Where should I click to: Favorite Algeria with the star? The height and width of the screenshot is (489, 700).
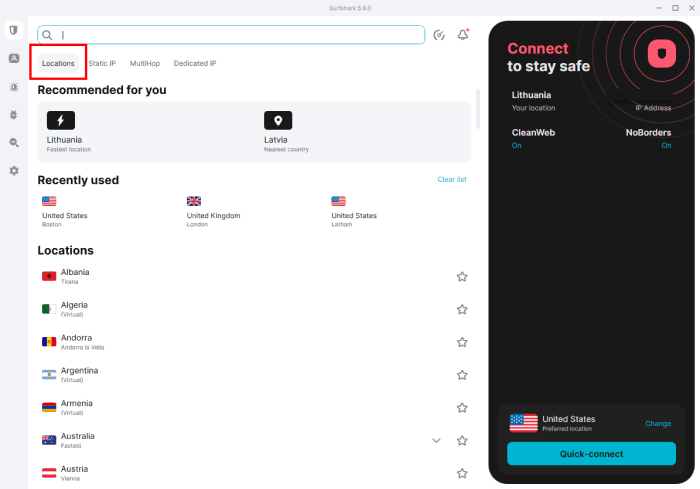click(x=462, y=309)
